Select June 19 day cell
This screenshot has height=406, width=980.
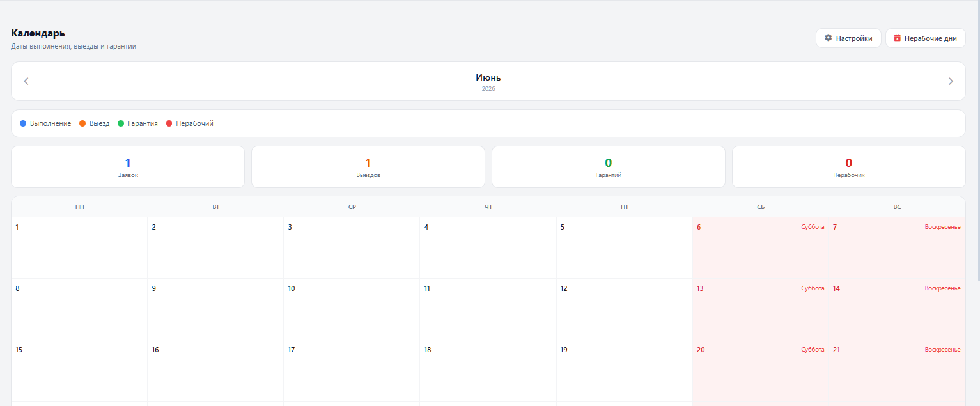pyautogui.click(x=625, y=371)
